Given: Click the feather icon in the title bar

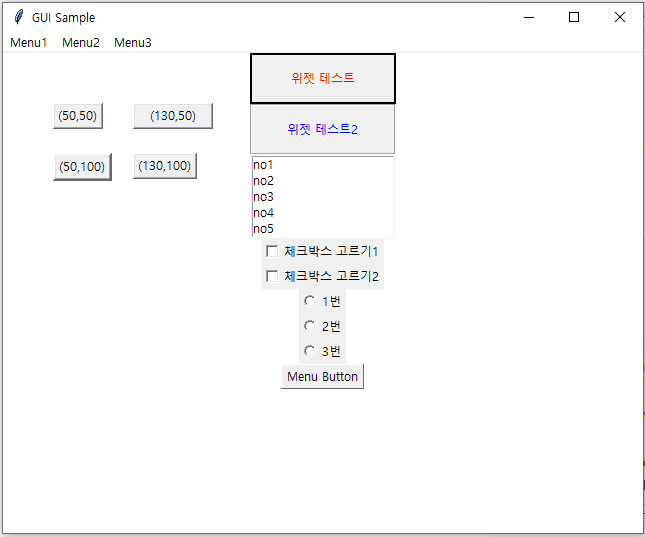Looking at the screenshot, I should 19,17.
